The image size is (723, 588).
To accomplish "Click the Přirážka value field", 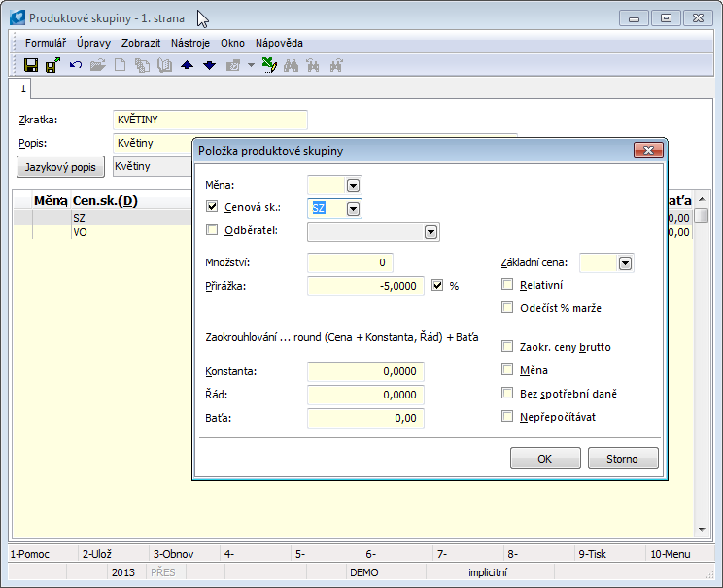I will tap(365, 286).
